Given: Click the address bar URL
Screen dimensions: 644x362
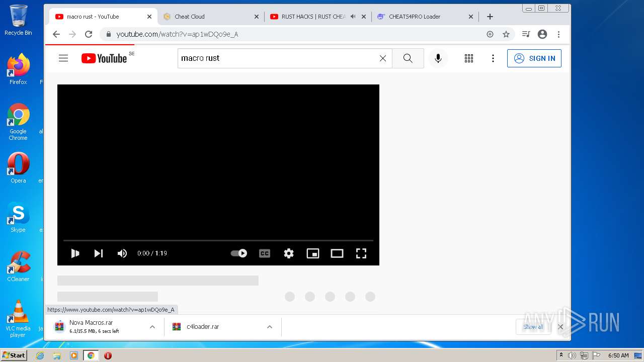Looking at the screenshot, I should pyautogui.click(x=177, y=34).
